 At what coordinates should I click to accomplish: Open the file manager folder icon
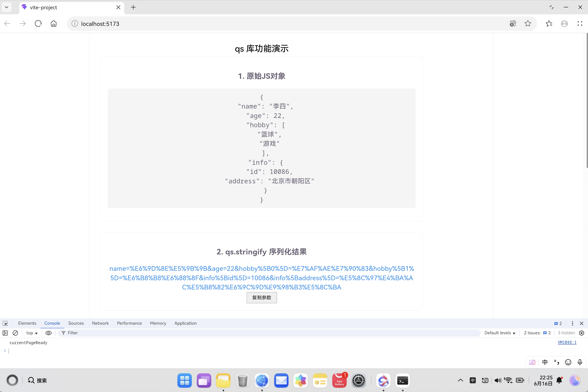click(x=223, y=380)
